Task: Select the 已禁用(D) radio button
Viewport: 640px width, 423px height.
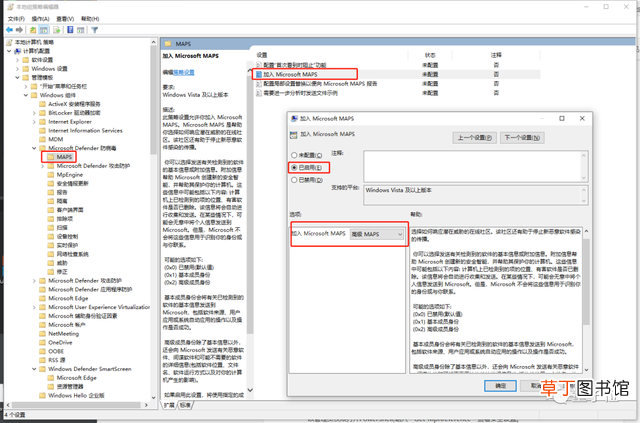Action: point(294,180)
